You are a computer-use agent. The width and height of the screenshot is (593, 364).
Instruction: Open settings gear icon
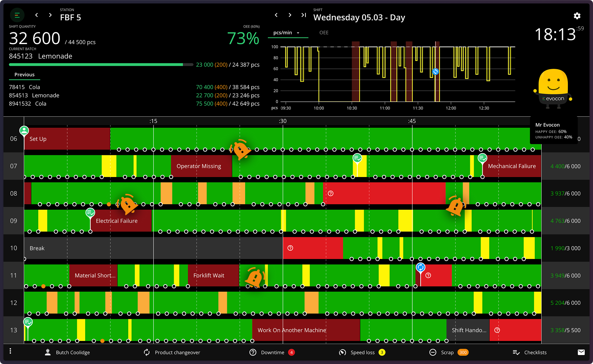577,16
